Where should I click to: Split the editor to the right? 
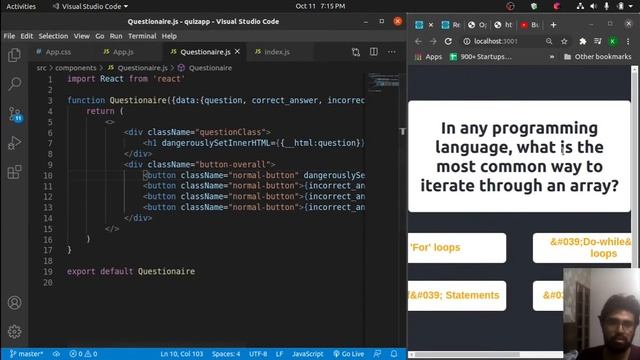373,52
